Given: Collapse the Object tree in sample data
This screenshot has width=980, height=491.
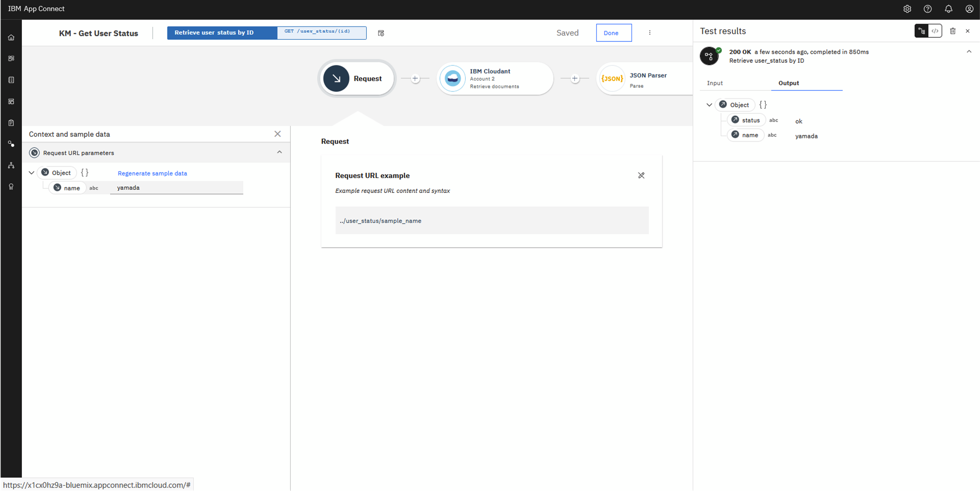Looking at the screenshot, I should point(32,173).
